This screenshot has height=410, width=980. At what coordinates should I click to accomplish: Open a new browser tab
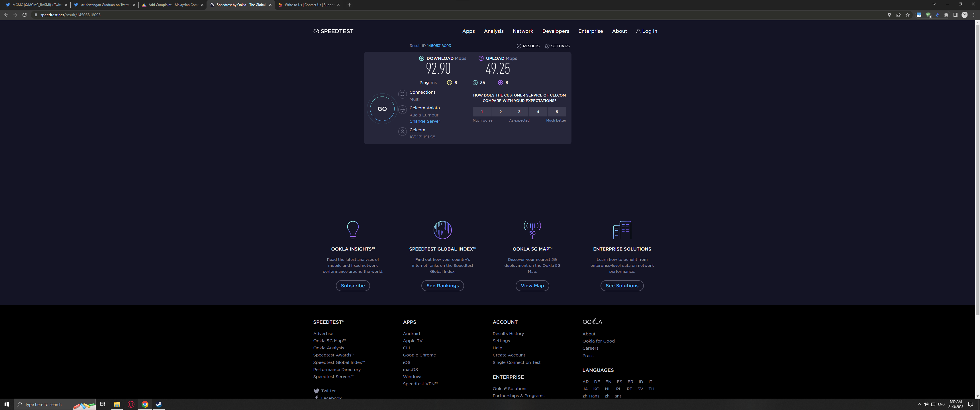pos(349,5)
